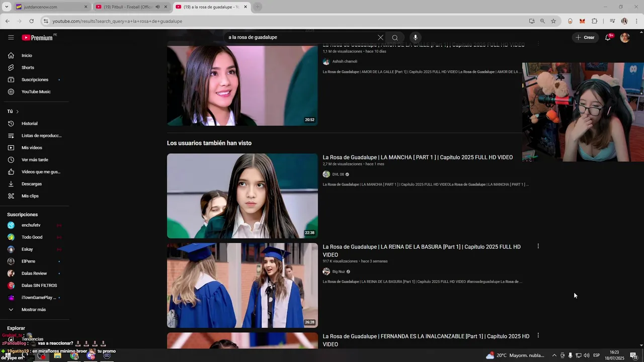The height and width of the screenshot is (362, 644).
Task: Click the YouTube search magnifier button
Action: [395, 37]
